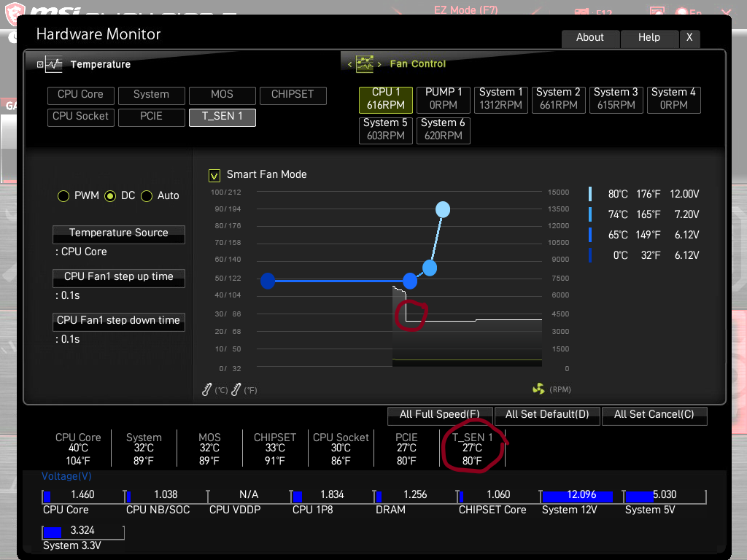The height and width of the screenshot is (560, 747).
Task: Click the PCIE 27°C reading
Action: point(406,448)
